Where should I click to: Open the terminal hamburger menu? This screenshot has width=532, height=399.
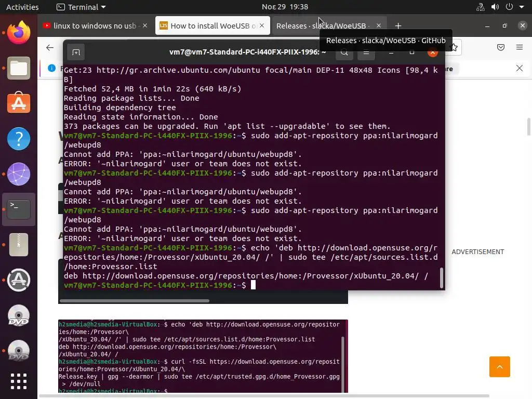click(x=366, y=52)
